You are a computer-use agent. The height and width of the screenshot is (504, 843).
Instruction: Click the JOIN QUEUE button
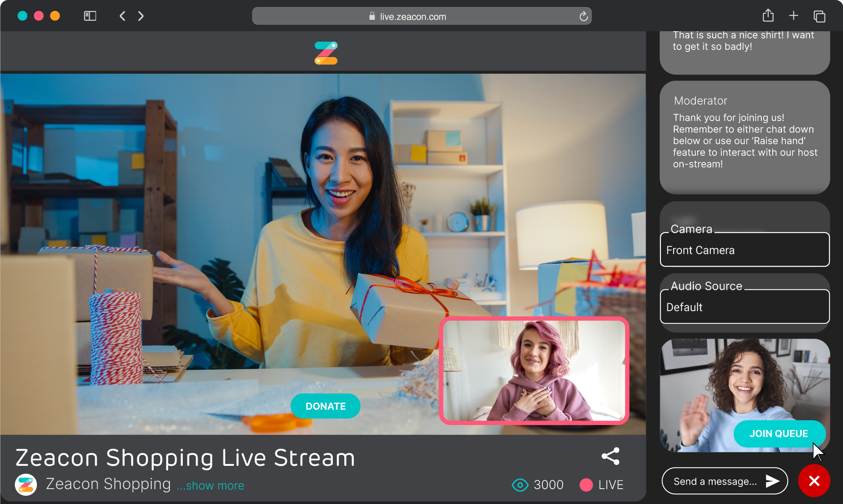(779, 434)
